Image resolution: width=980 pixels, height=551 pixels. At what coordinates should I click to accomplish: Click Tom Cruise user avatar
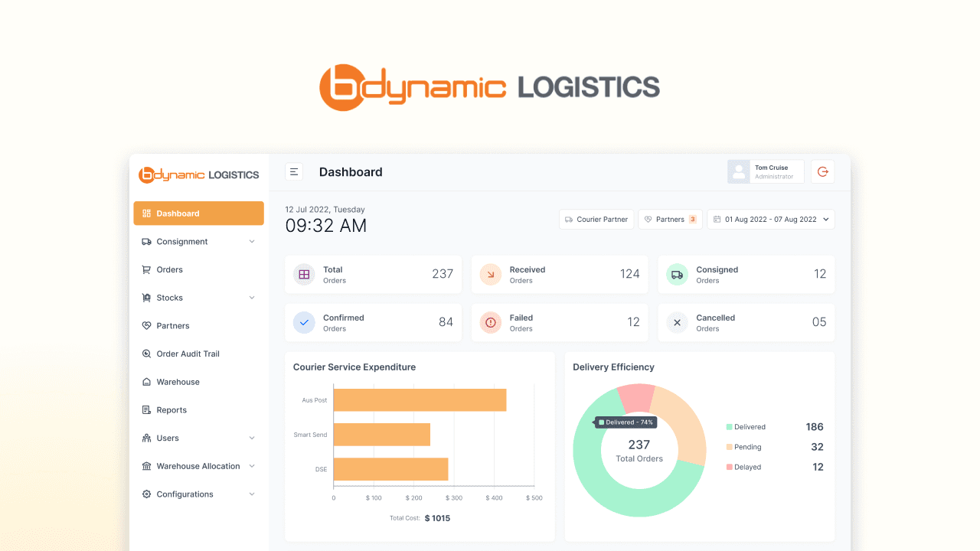(739, 172)
